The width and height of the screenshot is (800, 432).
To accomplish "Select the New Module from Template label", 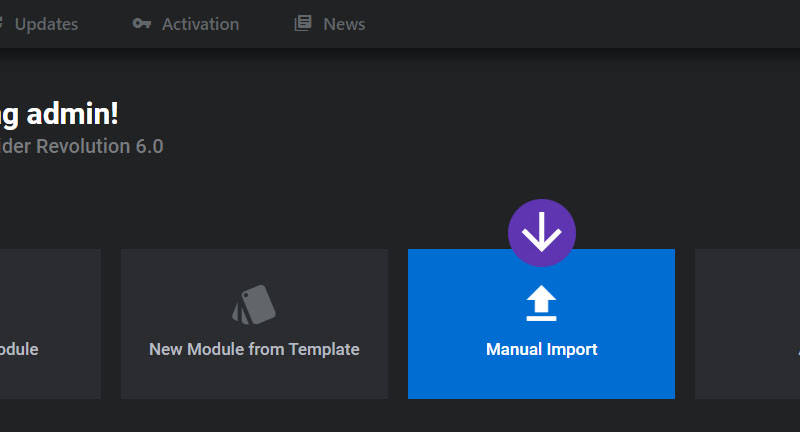I will 254,349.
